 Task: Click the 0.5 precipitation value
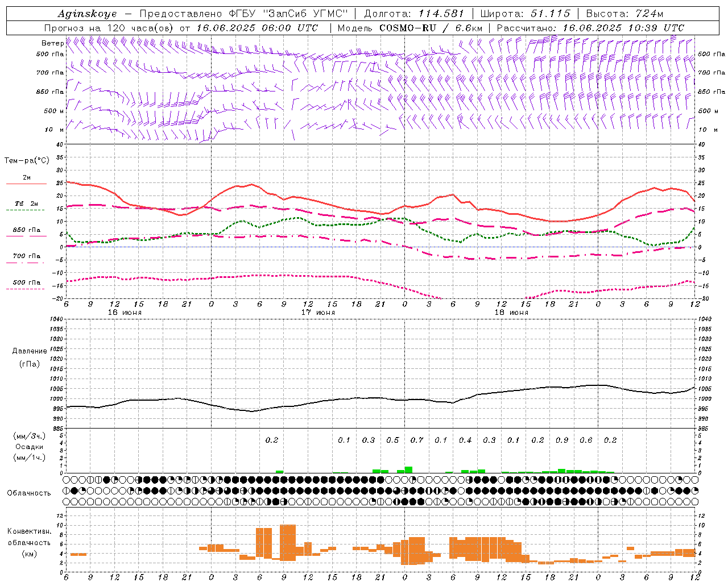click(x=392, y=440)
